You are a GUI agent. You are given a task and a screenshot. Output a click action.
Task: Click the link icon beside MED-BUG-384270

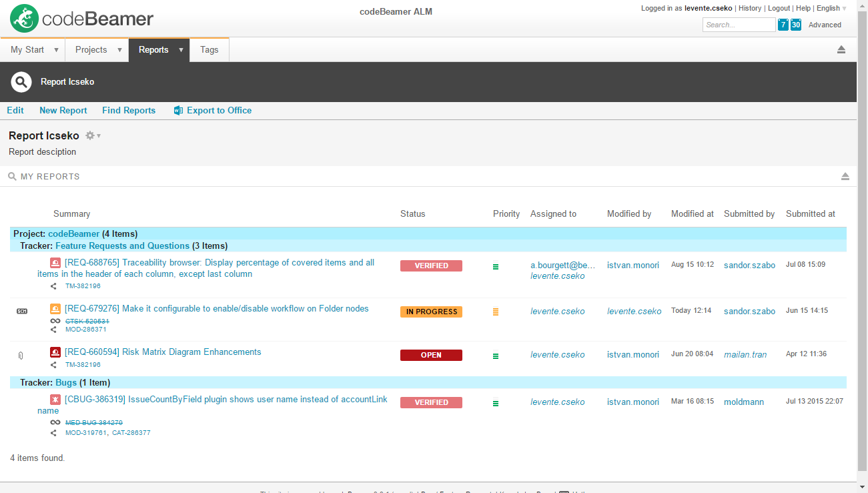pyautogui.click(x=55, y=422)
